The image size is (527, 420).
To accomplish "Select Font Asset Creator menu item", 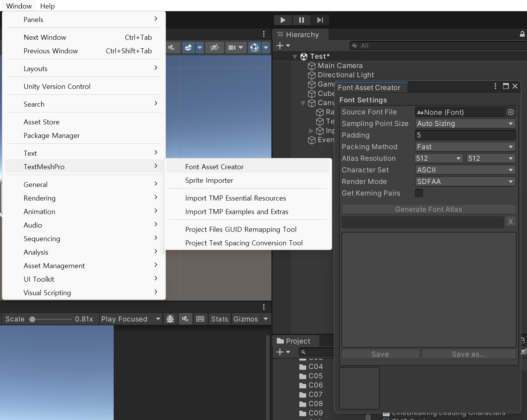I will click(248, 167).
